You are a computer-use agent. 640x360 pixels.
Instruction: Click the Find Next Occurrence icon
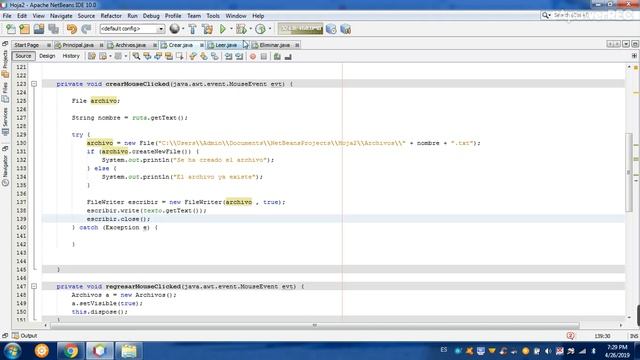pos(158,56)
